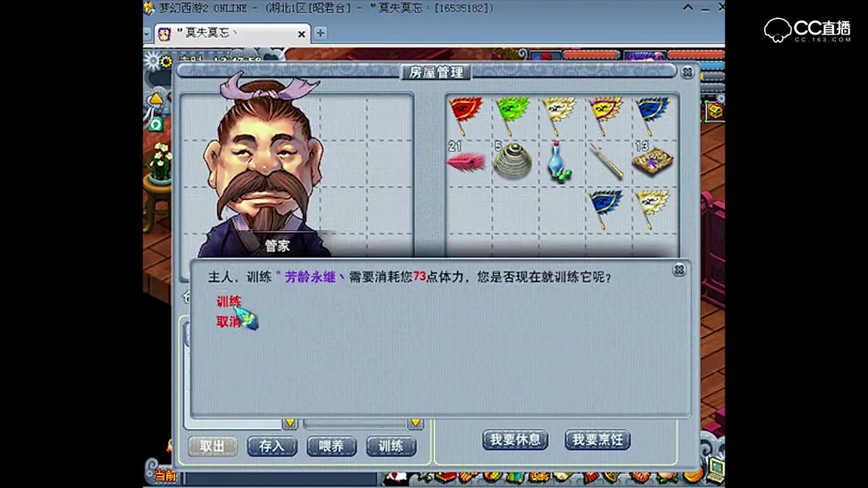Image resolution: width=868 pixels, height=488 pixels.
Task: Close the training confirmation dialog
Action: tap(679, 270)
